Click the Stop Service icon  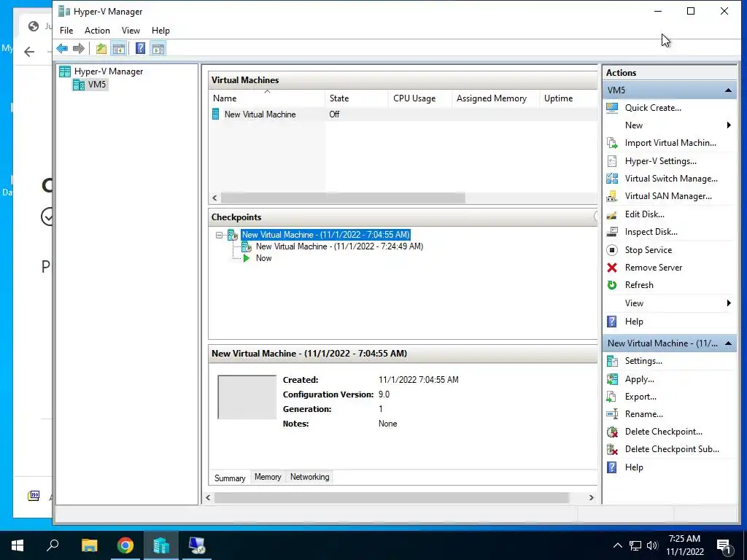pyautogui.click(x=612, y=250)
